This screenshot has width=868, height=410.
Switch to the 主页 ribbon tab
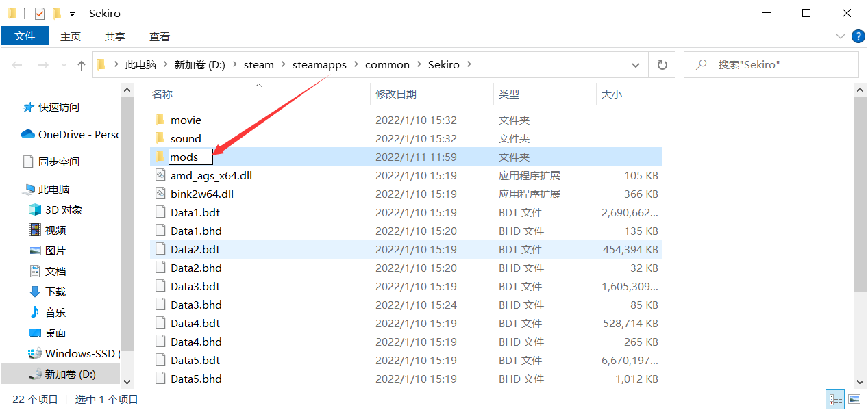click(71, 36)
